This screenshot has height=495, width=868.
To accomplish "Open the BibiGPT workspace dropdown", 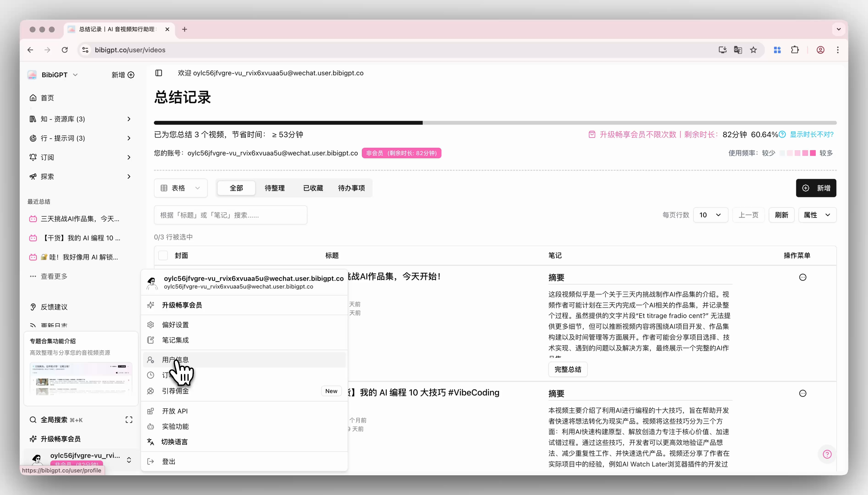I will click(x=53, y=75).
